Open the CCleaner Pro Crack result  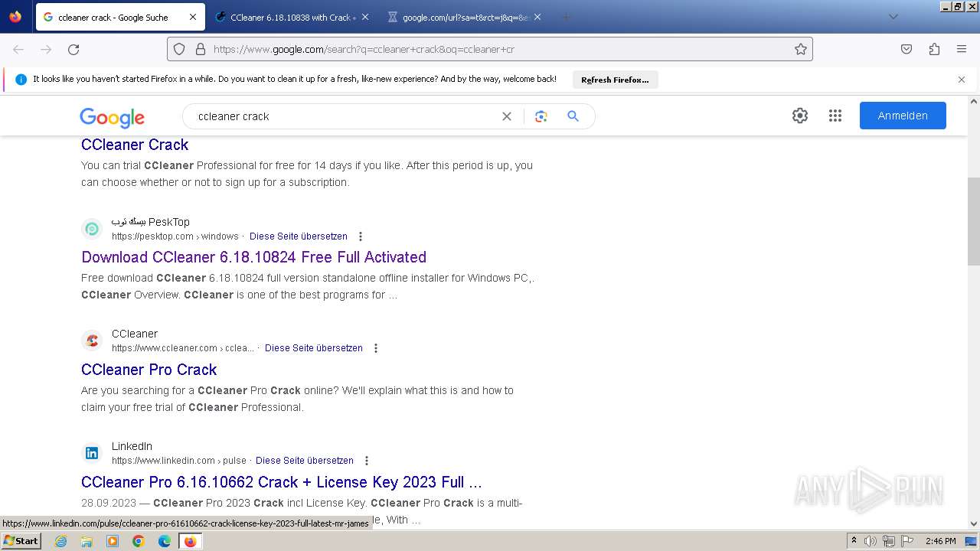click(149, 370)
